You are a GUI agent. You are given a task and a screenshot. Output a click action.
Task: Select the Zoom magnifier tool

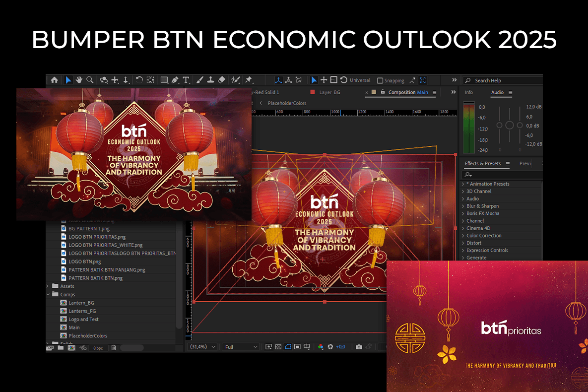pyautogui.click(x=90, y=80)
